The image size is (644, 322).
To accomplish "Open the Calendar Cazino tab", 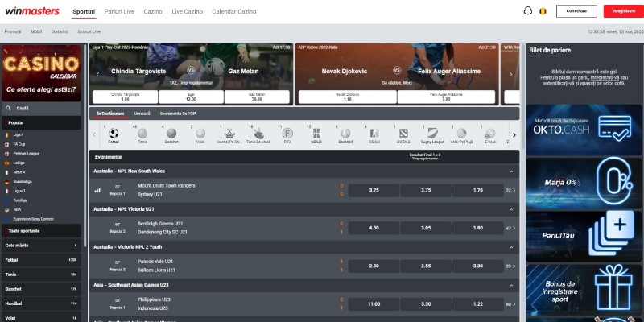I will (x=234, y=11).
